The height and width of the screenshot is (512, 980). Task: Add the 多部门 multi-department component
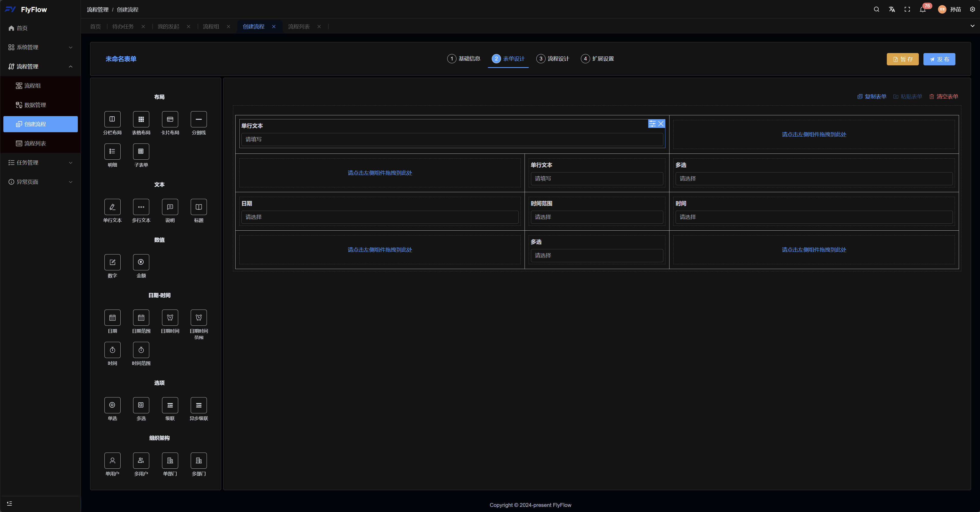click(x=199, y=460)
